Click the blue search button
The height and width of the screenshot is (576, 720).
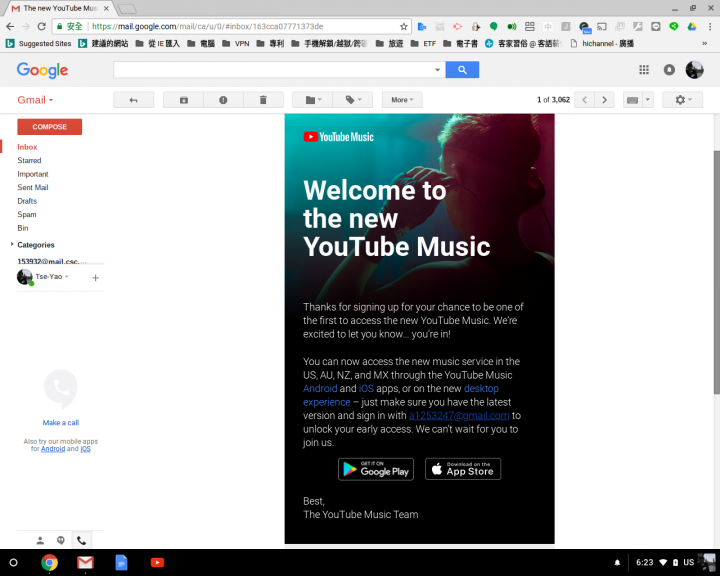pos(462,70)
